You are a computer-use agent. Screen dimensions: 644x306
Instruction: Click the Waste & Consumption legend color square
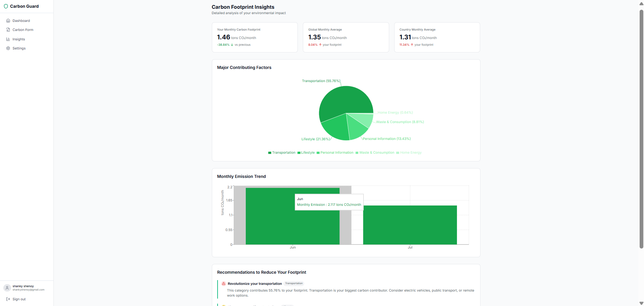pos(357,153)
